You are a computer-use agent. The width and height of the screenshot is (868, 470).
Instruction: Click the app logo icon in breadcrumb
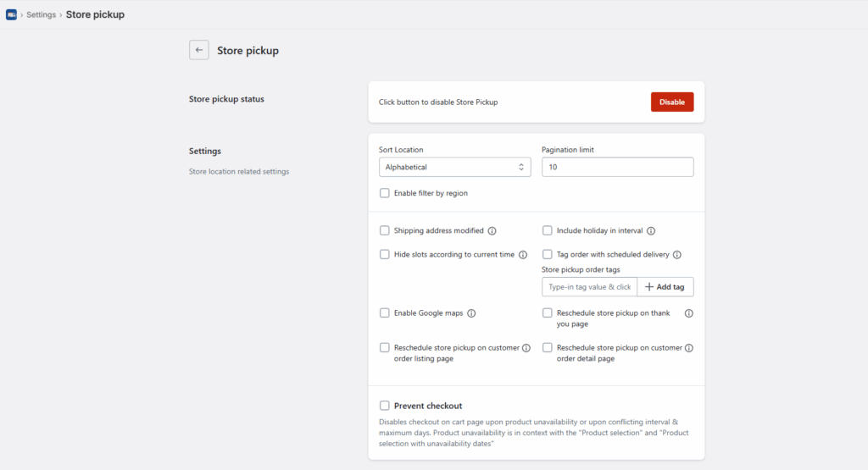pyautogui.click(x=11, y=15)
